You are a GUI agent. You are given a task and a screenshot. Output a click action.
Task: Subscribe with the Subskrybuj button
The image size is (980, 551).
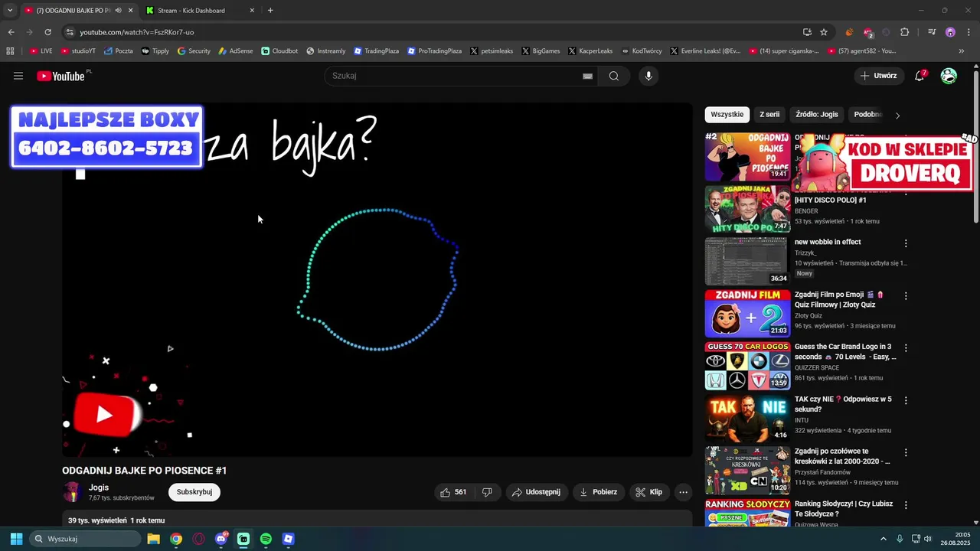click(x=194, y=492)
